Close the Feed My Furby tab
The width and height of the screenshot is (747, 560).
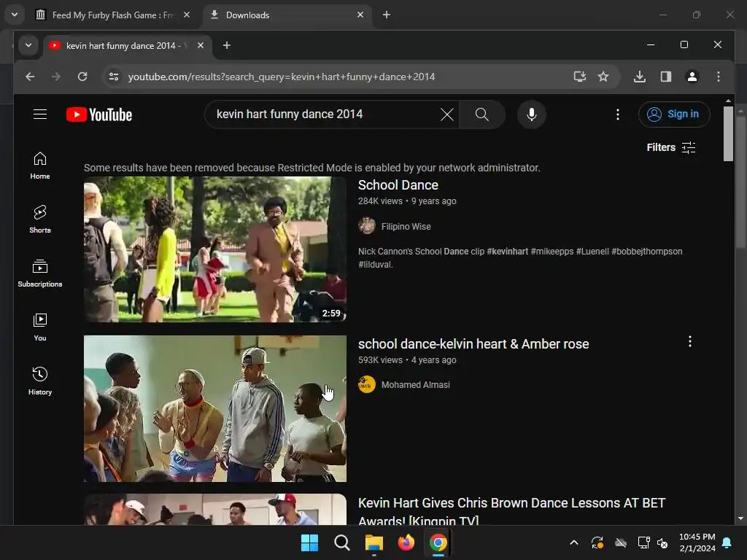pyautogui.click(x=187, y=15)
